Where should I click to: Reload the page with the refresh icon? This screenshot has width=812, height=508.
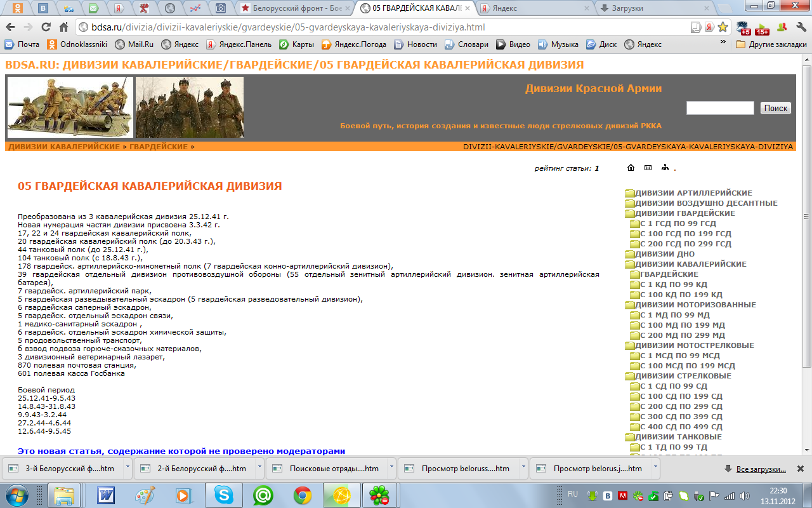click(x=46, y=27)
